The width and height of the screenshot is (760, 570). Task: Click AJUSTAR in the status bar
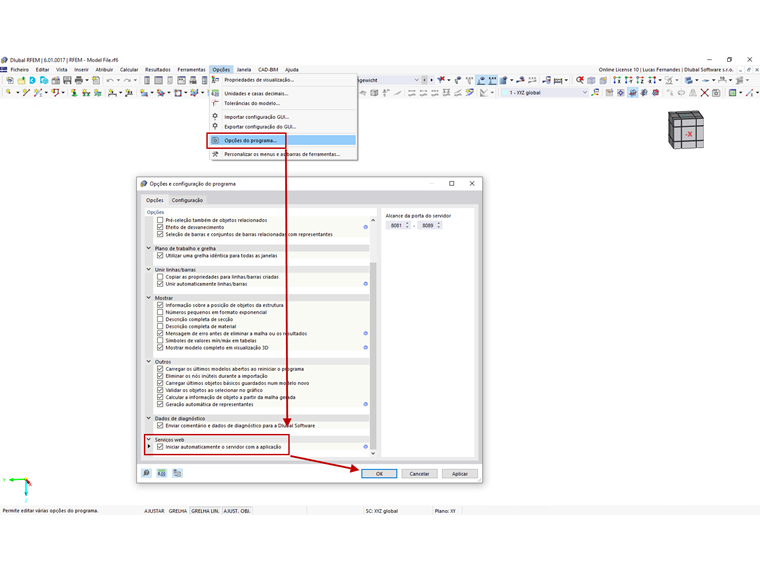tap(154, 511)
